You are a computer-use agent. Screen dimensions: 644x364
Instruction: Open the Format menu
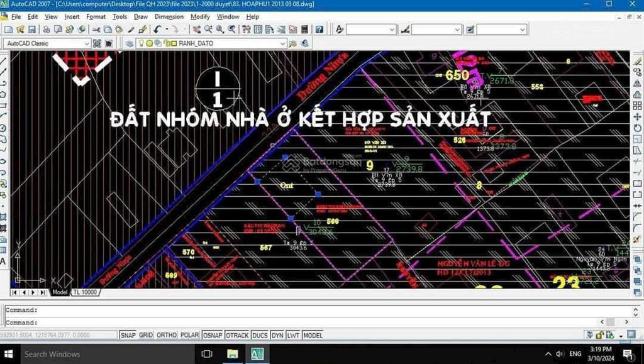coord(96,17)
